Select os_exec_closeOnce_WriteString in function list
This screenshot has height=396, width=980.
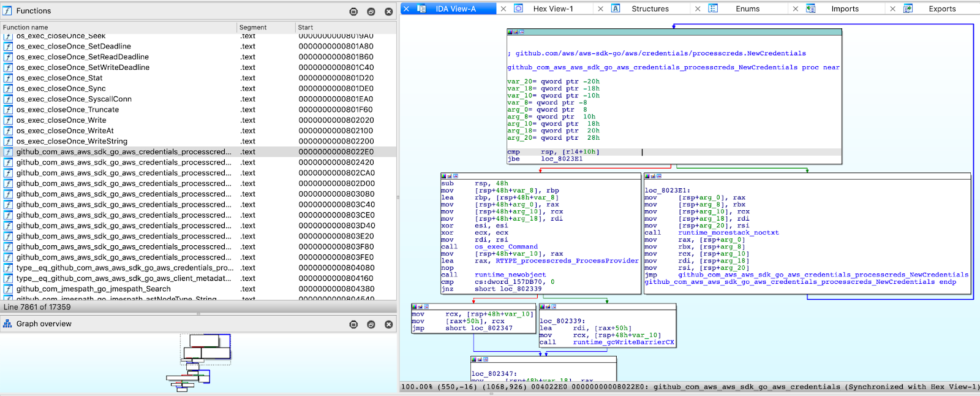tap(72, 141)
